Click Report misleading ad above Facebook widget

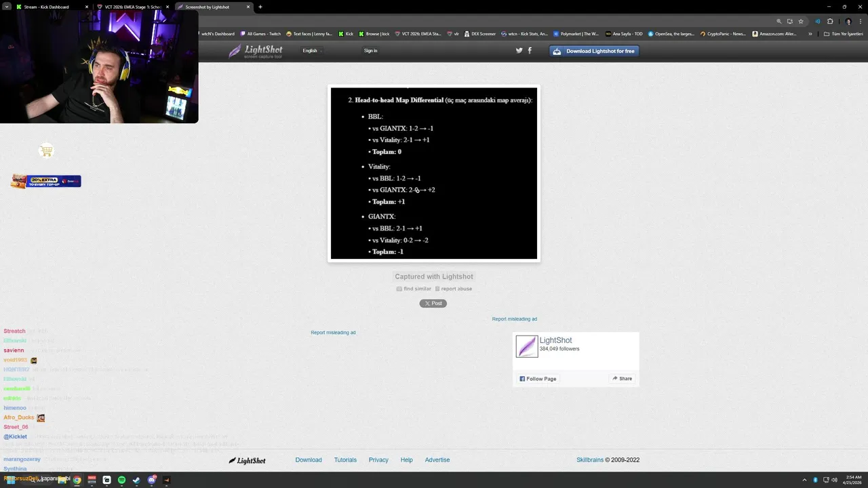coord(515,319)
